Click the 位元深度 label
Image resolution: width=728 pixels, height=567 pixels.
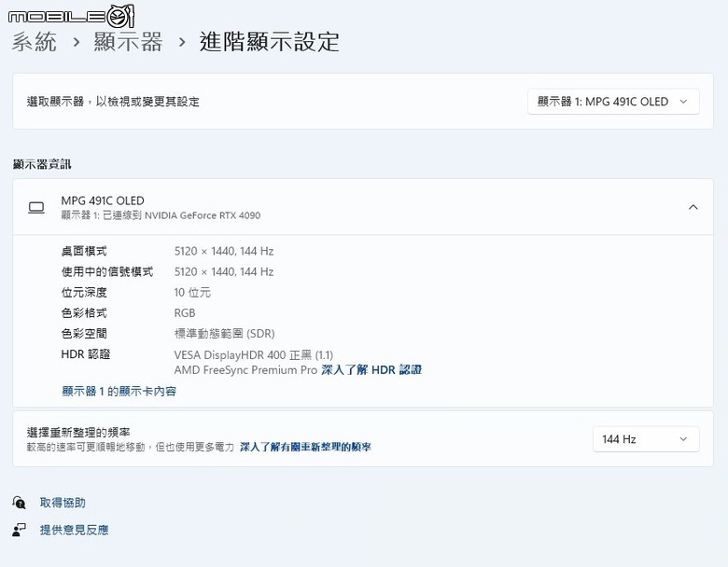click(84, 292)
